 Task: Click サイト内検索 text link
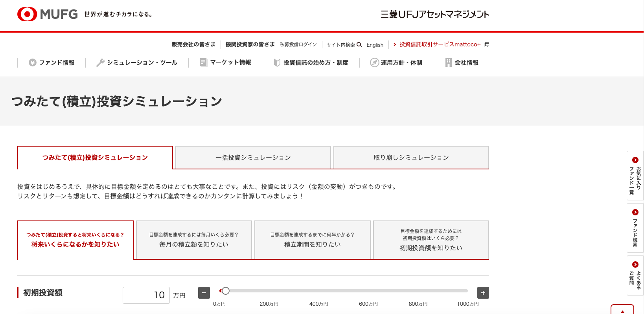pos(341,45)
